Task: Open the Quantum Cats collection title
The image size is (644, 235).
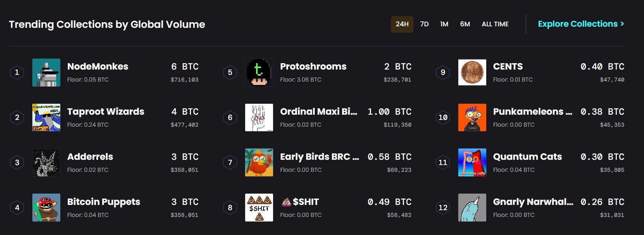Action: coord(528,157)
